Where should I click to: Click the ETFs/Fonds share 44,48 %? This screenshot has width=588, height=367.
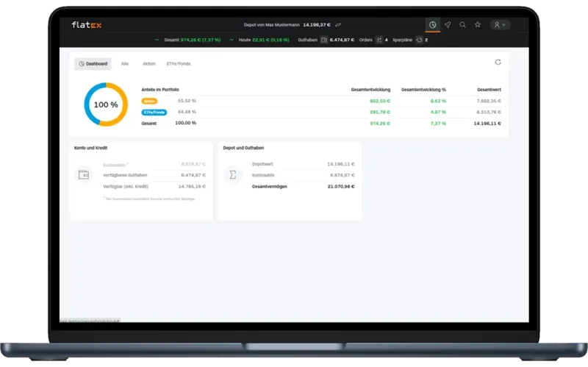(187, 112)
